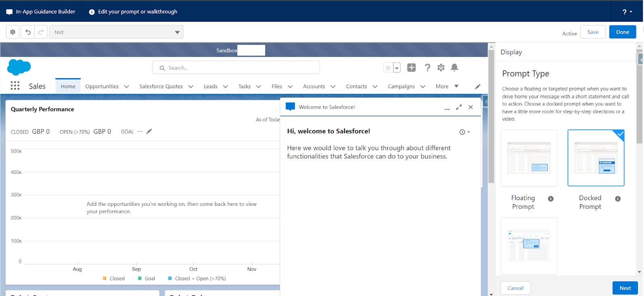Image resolution: width=644 pixels, height=296 pixels.
Task: Expand the Opportunities tab dropdown chevron
Action: [x=126, y=87]
